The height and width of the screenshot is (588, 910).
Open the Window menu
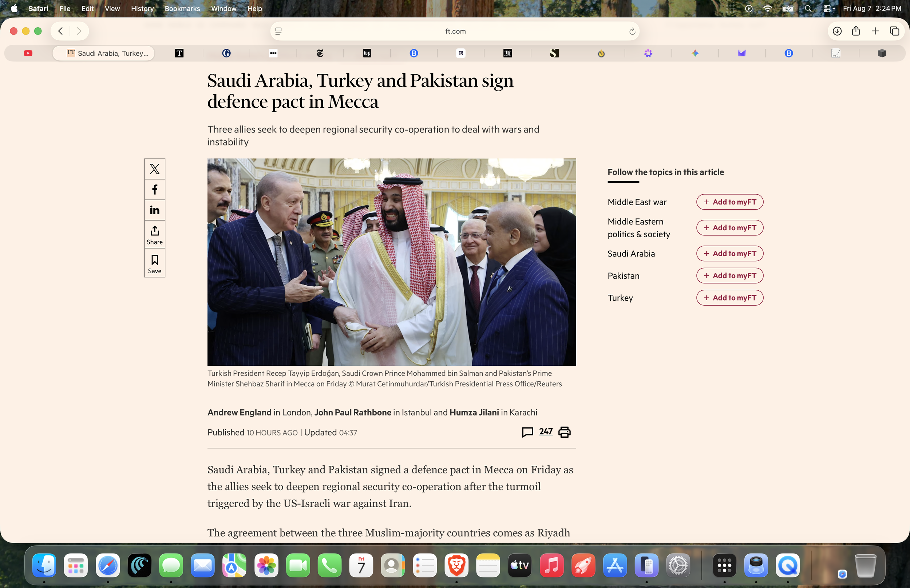tap(224, 8)
